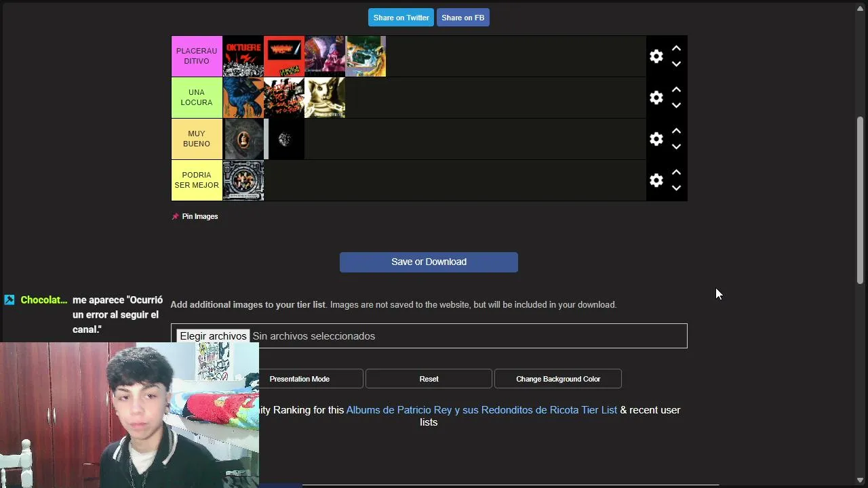This screenshot has height=488, width=868.
Task: Click the PODRIA SER MEJOR yellow tier label
Action: pos(197,180)
